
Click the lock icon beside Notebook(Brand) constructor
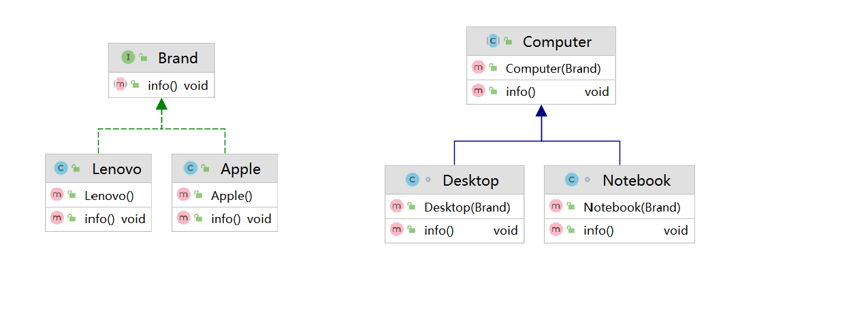571,207
